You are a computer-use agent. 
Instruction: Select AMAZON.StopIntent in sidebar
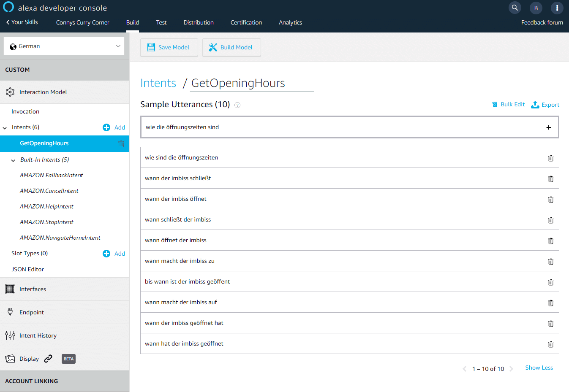pos(46,222)
